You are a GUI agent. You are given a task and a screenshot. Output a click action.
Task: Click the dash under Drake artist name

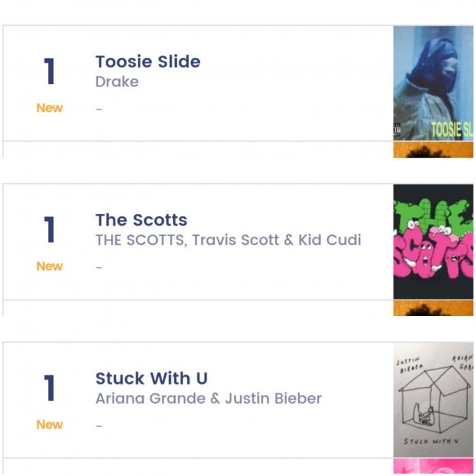[x=99, y=109]
